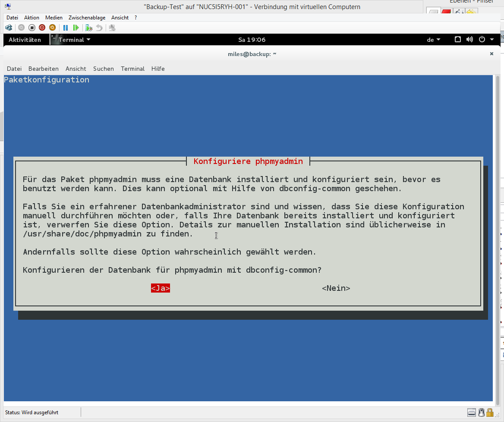Expand the system menu arrow beside power icon
This screenshot has width=504, height=422.
[492, 40]
